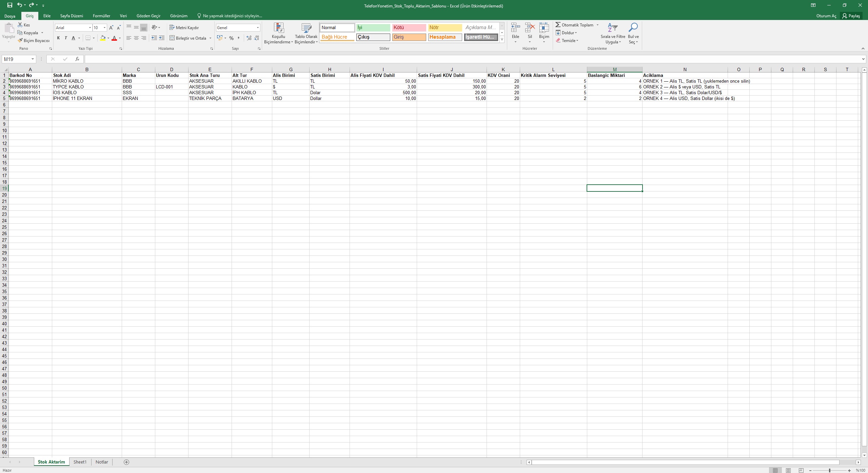Click Ne yapmak istediğinizi söyleyin box
The image size is (868, 473).
[230, 16]
